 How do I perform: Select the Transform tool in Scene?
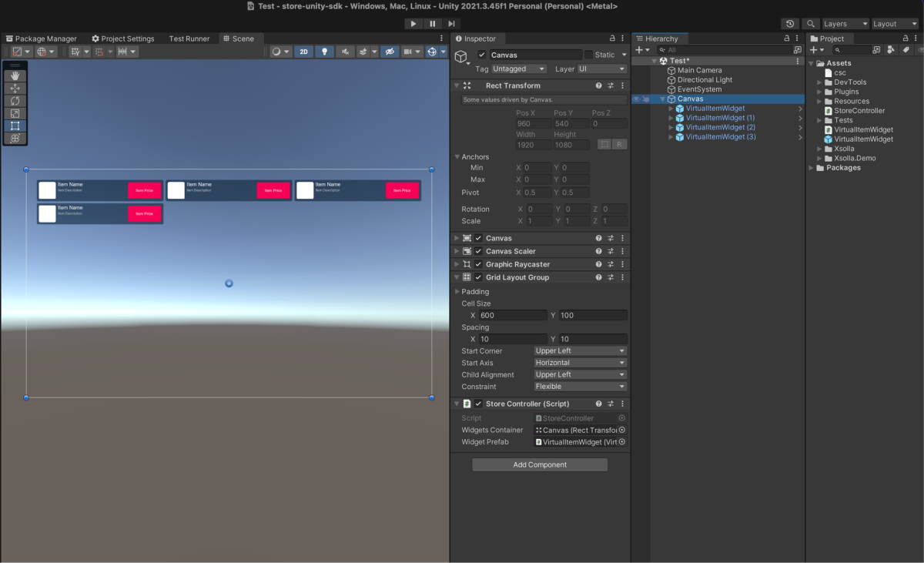coord(15,138)
